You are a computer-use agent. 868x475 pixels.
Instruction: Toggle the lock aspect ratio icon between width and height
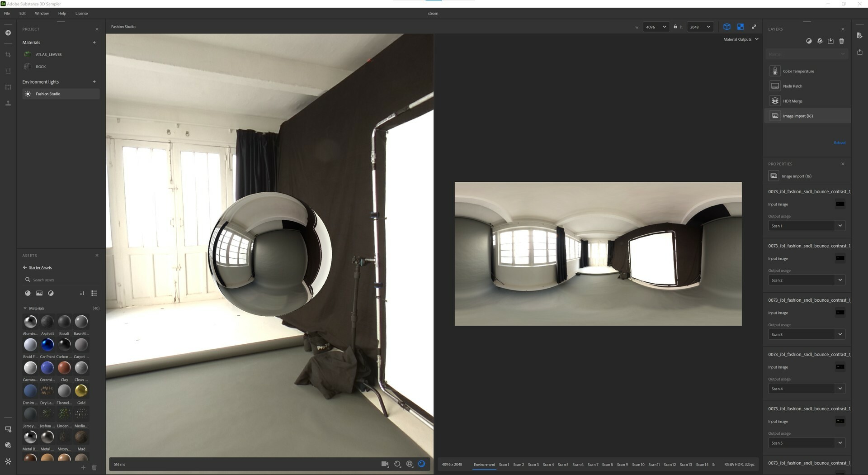click(x=675, y=27)
